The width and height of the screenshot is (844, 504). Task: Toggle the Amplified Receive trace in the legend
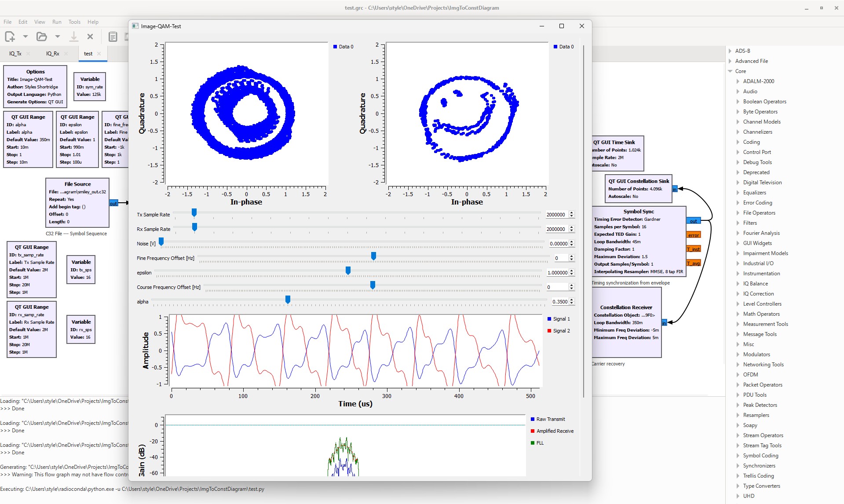click(552, 431)
